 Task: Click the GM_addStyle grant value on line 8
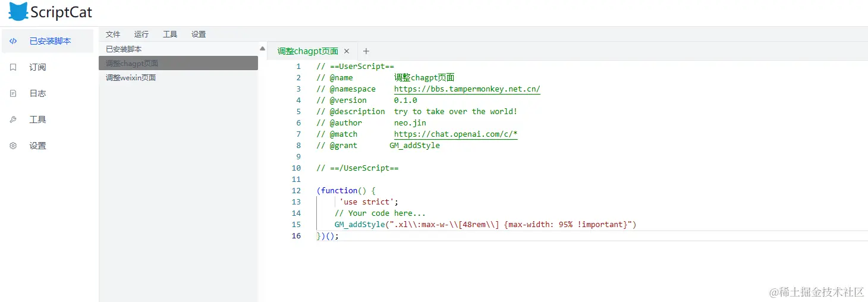pyautogui.click(x=414, y=146)
